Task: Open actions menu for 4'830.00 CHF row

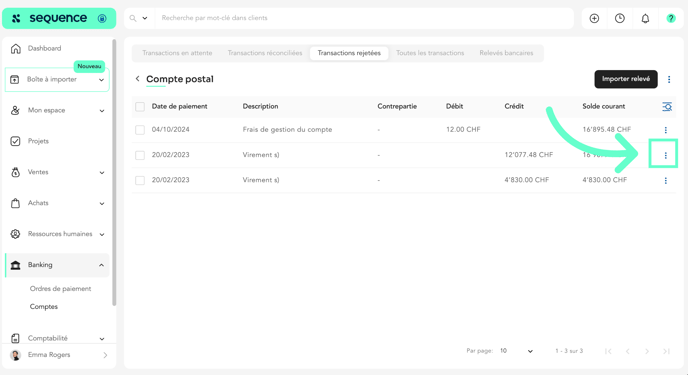Action: [x=666, y=181]
